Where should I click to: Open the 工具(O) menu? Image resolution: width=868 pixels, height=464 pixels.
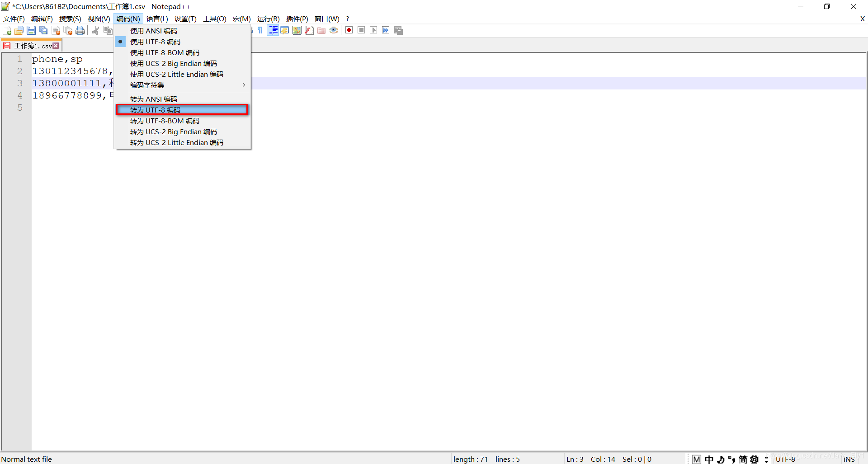pos(214,19)
